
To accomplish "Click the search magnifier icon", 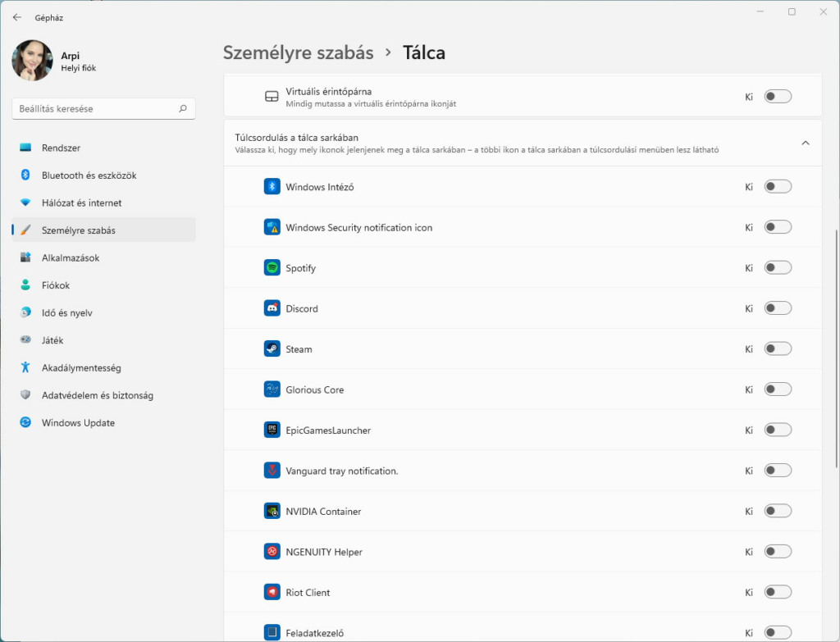I will coord(182,108).
